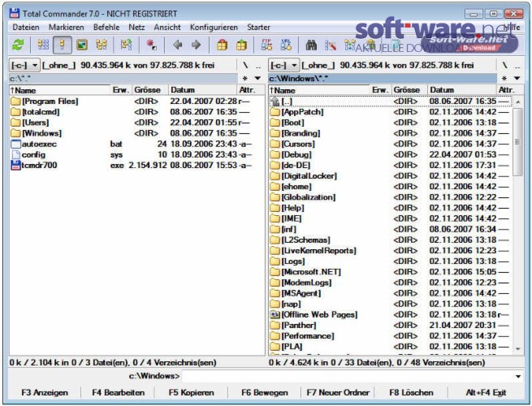Select [Users] folder in left panel
The image size is (532, 406).
(137, 123)
